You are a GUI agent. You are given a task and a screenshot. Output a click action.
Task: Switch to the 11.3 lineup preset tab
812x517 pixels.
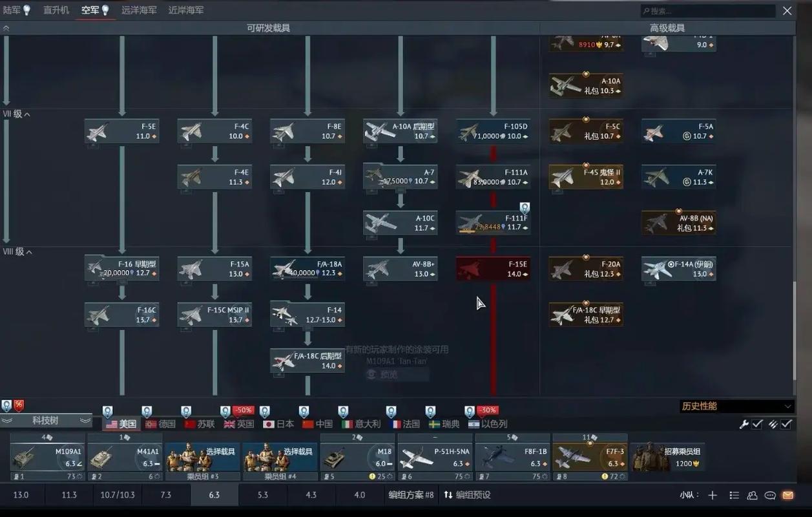pos(69,495)
